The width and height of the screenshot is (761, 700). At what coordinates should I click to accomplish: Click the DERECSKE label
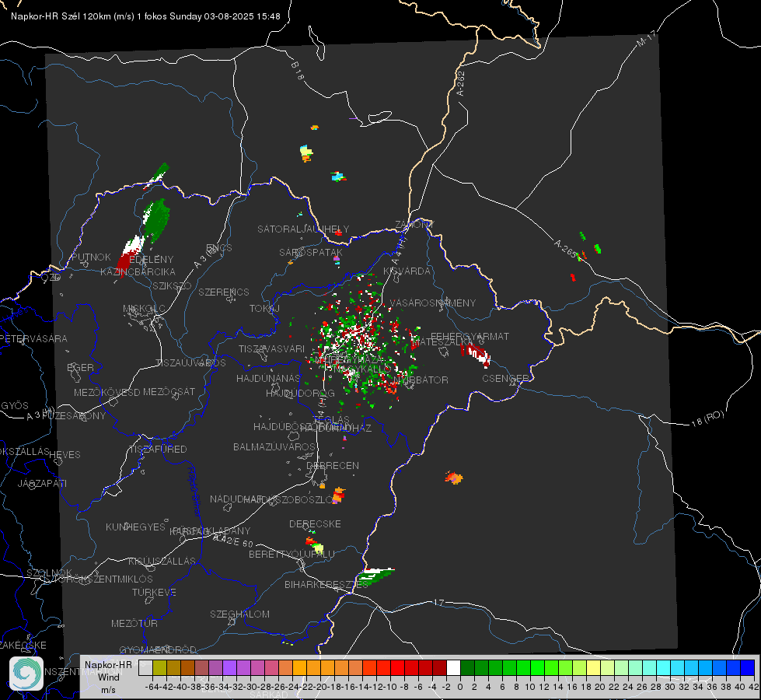point(315,523)
